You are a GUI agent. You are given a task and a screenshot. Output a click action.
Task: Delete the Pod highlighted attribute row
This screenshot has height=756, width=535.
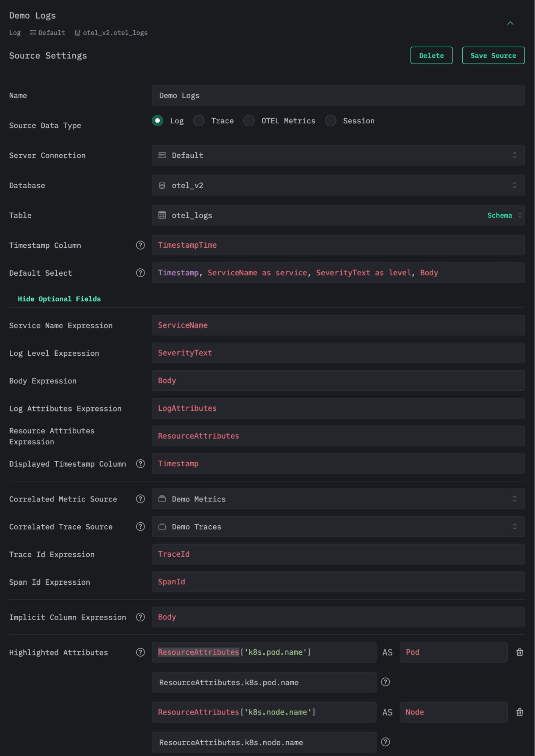519,652
